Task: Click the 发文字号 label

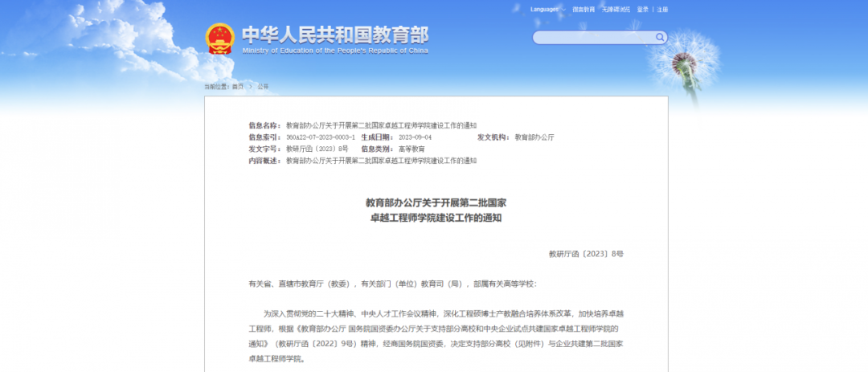Action: tap(264, 149)
